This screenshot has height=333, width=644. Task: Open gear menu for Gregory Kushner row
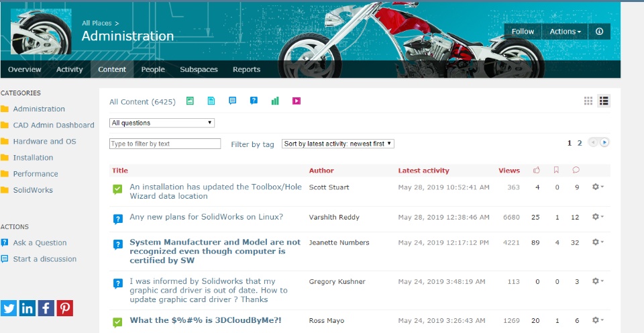pos(597,281)
